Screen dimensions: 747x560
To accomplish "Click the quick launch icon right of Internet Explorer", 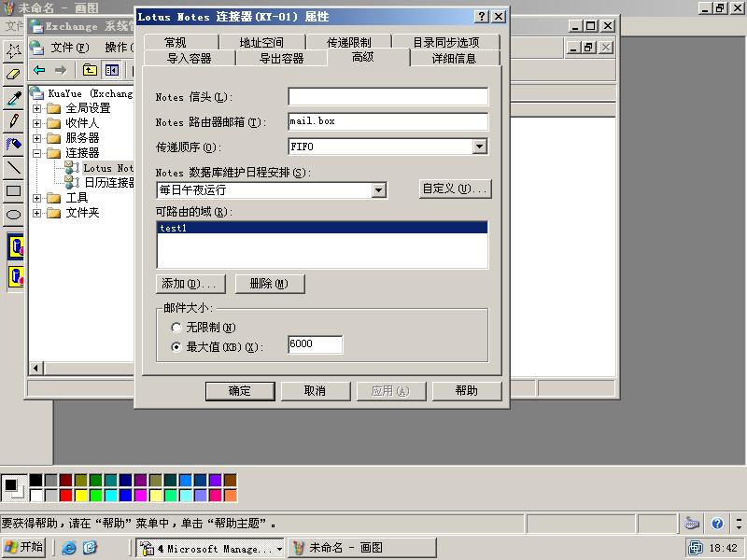I will click(90, 548).
